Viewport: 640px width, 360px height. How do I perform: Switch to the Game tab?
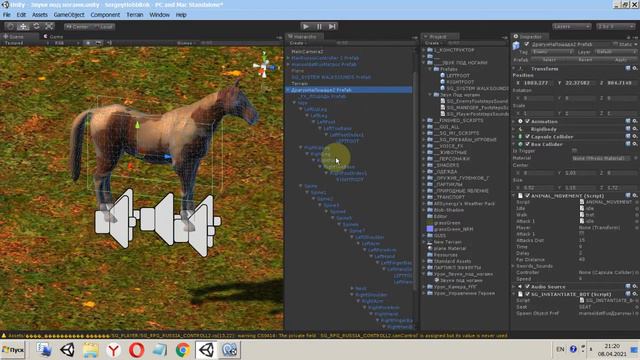(x=54, y=36)
